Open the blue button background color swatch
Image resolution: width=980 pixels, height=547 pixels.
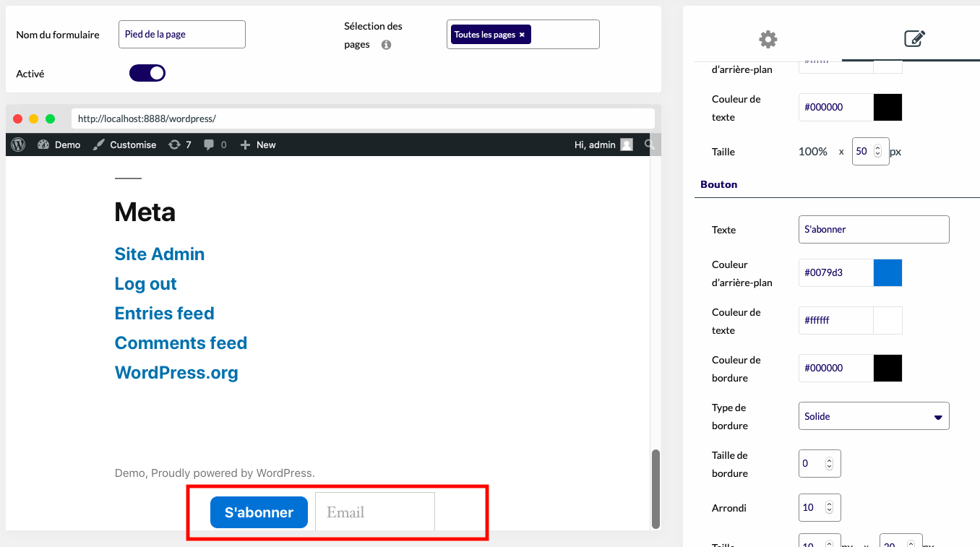(887, 272)
